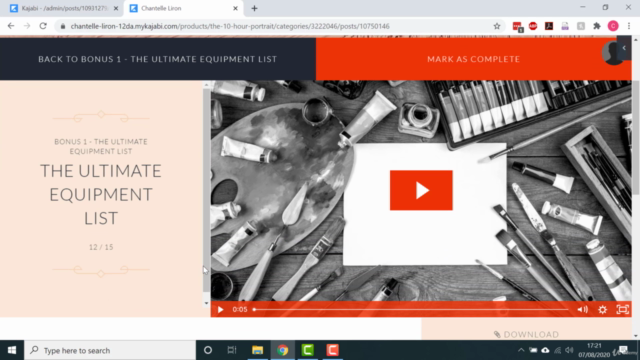Seek along the video progress bar
640x360 pixels.
click(411, 309)
